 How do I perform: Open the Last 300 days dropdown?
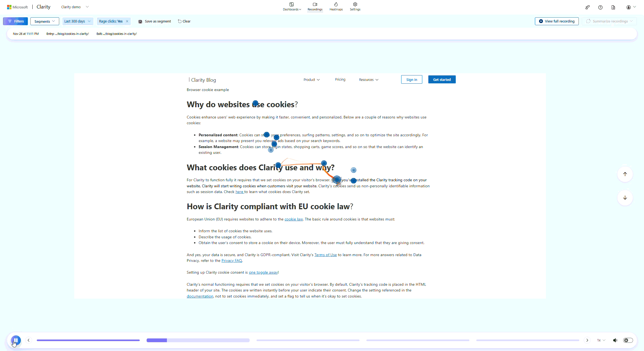[x=78, y=21]
